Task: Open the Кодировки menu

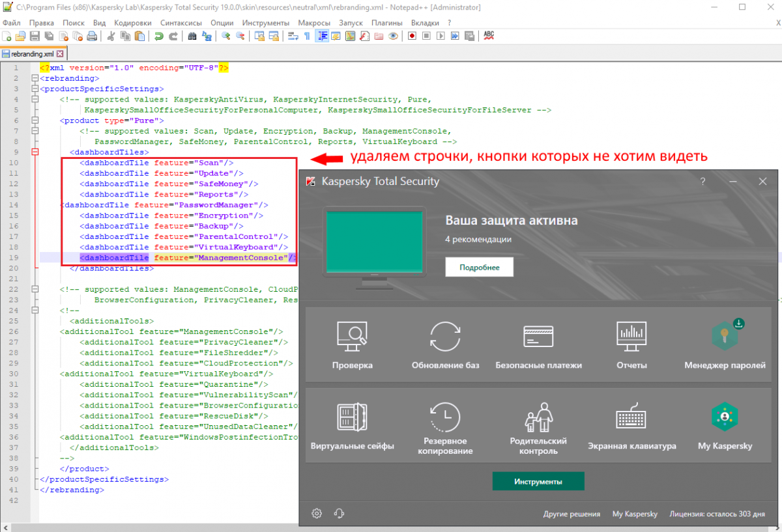Action: tap(132, 23)
